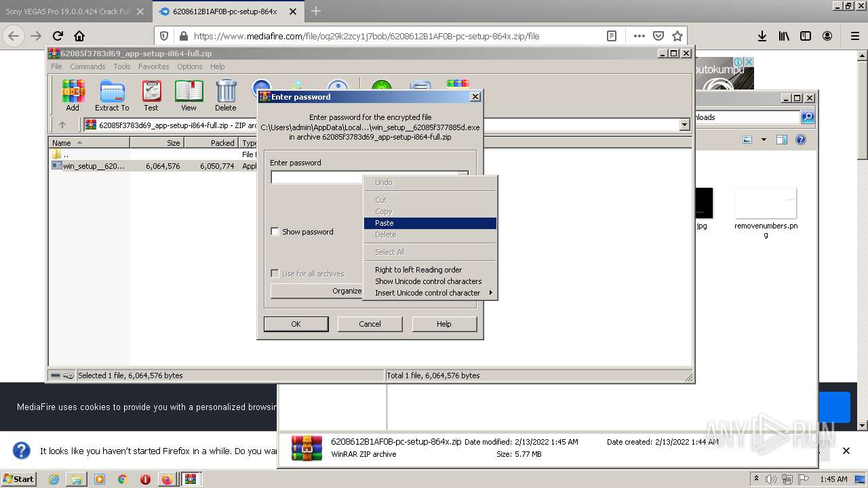Viewport: 868px width, 488px height.
Task: Open Explorer view options dropdown arrow
Action: tap(764, 140)
